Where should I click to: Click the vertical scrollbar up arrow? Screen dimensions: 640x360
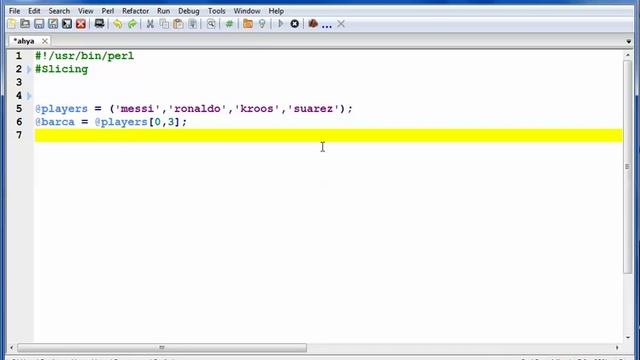pos(627,55)
